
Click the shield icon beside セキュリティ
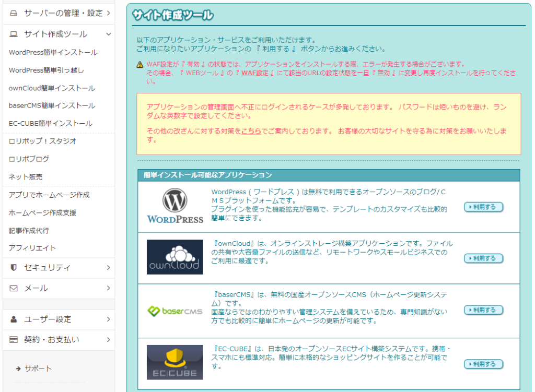coord(14,268)
